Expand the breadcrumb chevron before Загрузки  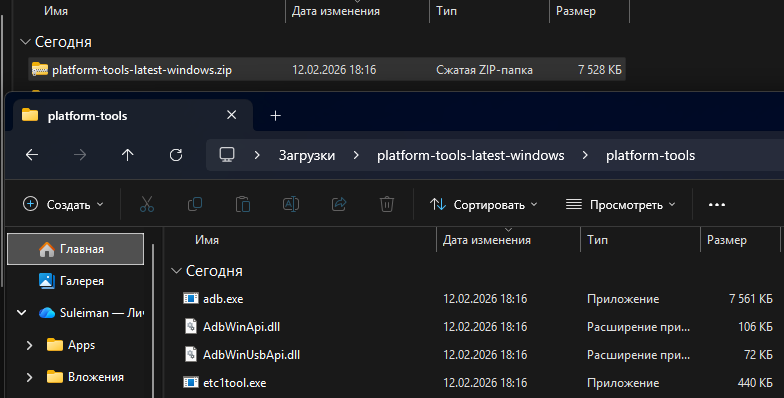[x=257, y=156]
